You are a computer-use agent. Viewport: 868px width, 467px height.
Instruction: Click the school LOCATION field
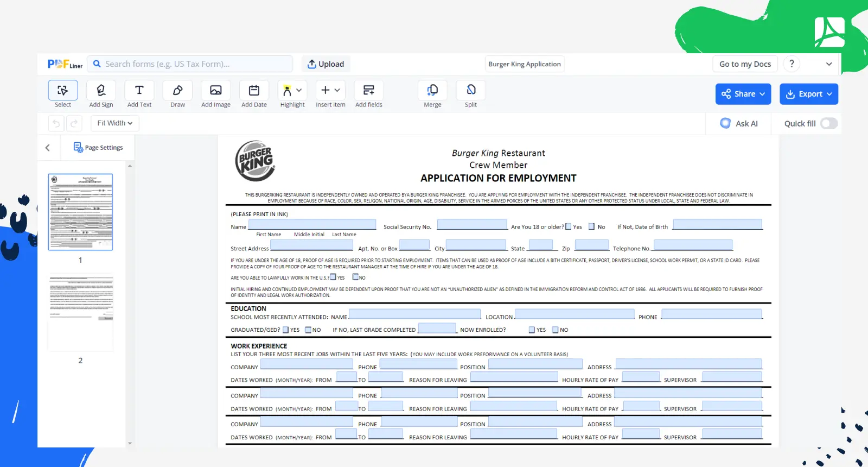coord(575,314)
